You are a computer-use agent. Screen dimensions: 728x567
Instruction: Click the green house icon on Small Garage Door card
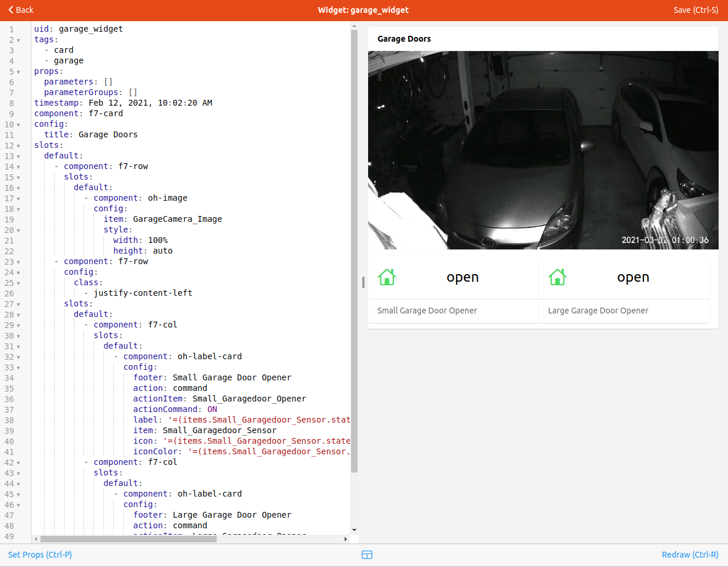(386, 276)
